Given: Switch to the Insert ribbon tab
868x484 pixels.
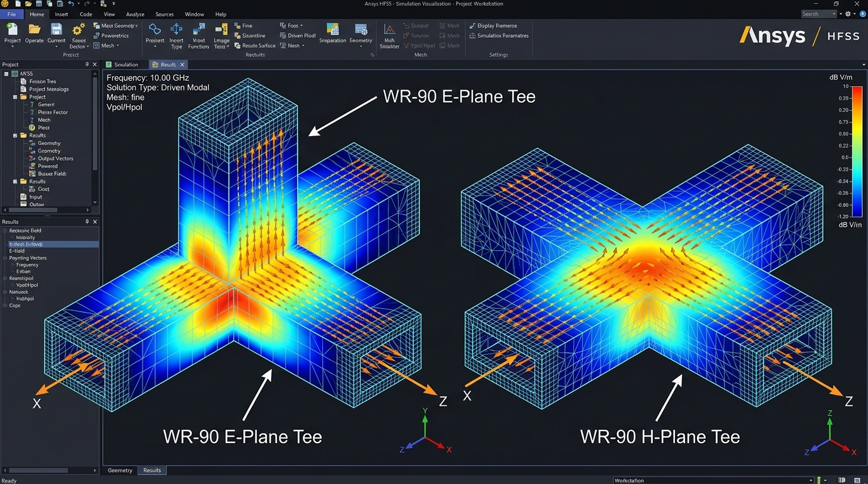Looking at the screenshot, I should 62,14.
